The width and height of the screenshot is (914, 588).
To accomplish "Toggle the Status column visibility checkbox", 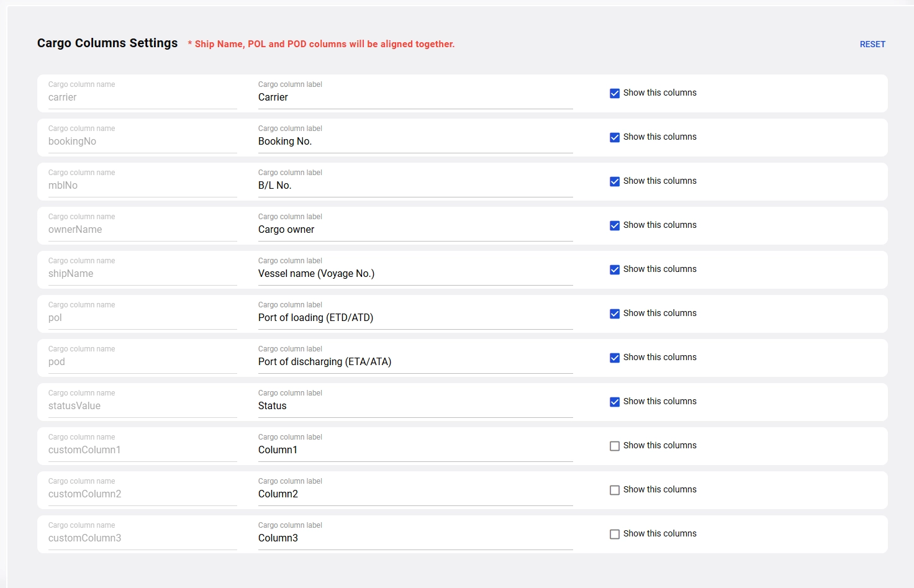I will 615,402.
